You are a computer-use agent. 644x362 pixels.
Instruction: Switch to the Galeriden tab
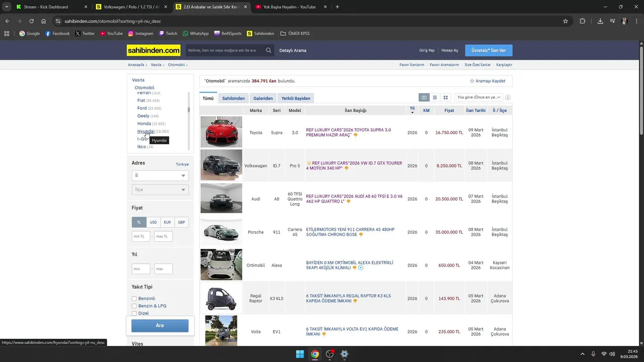click(263, 99)
